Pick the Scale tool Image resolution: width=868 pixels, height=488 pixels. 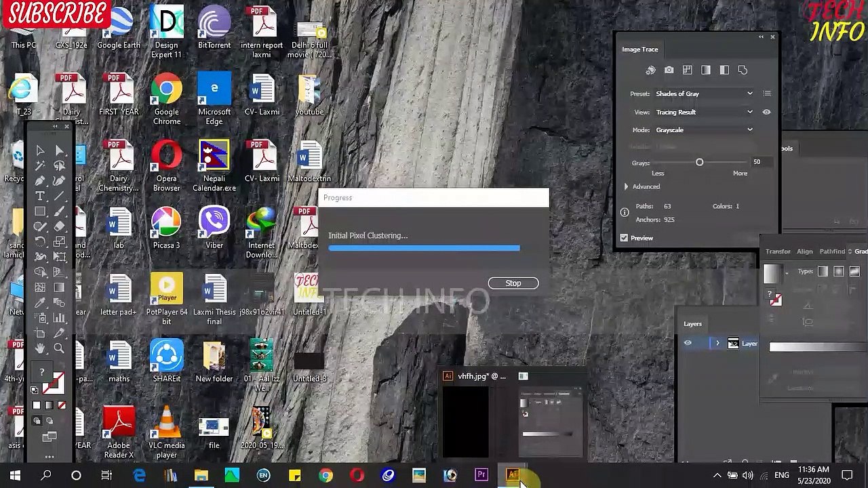coord(59,242)
